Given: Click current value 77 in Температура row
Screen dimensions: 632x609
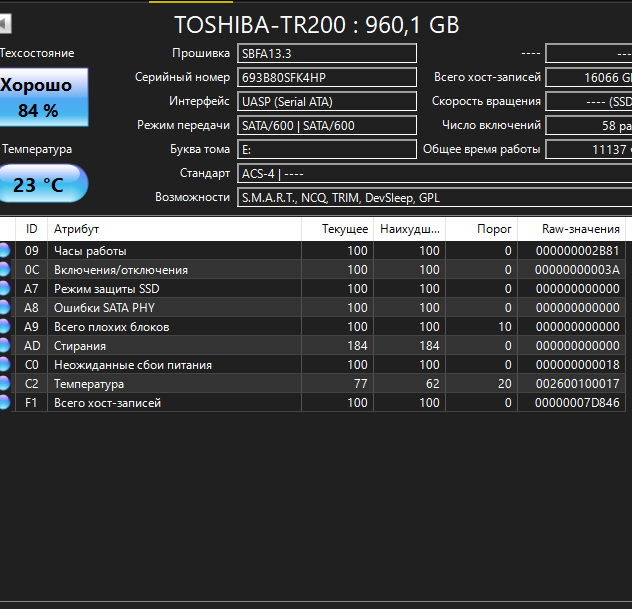Looking at the screenshot, I should tap(361, 383).
